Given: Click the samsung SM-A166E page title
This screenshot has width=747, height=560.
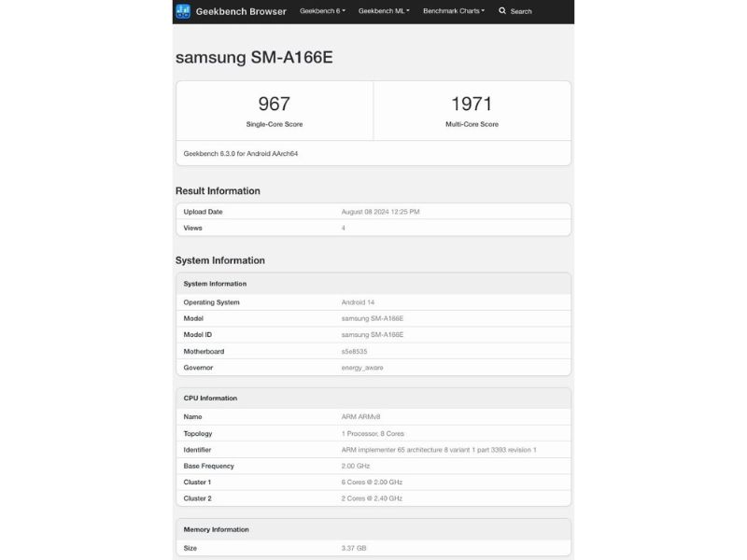Looking at the screenshot, I should [254, 57].
